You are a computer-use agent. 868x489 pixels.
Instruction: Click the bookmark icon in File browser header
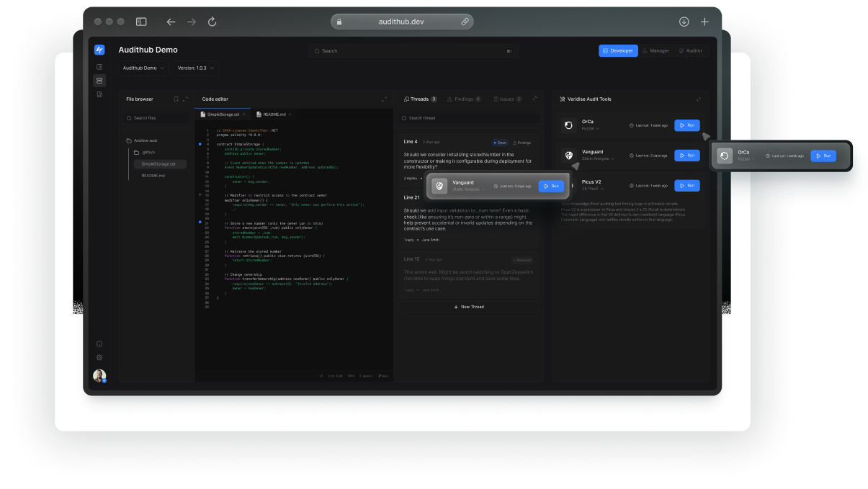tap(176, 99)
